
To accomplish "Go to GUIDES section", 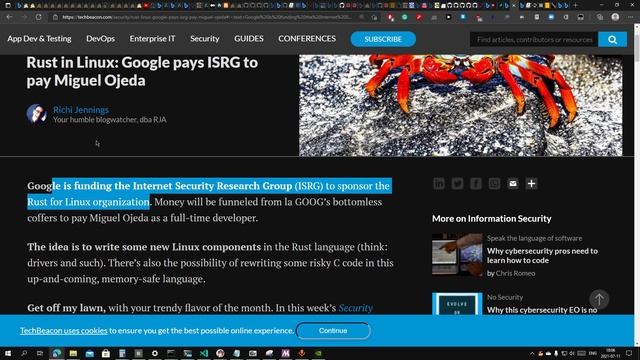I will tap(249, 39).
